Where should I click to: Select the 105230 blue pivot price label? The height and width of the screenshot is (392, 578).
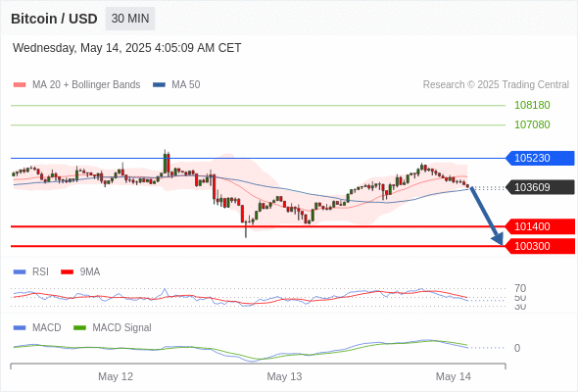(x=540, y=158)
